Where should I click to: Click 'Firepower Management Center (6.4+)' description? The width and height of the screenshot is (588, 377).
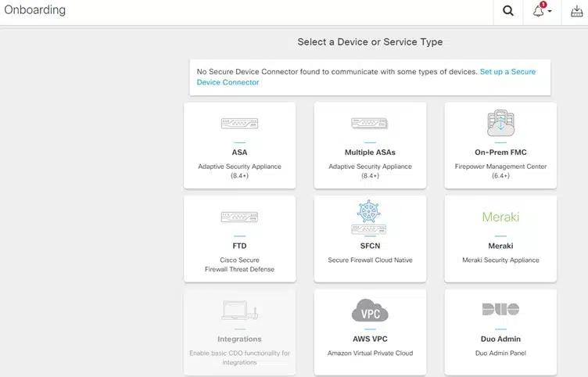500,171
